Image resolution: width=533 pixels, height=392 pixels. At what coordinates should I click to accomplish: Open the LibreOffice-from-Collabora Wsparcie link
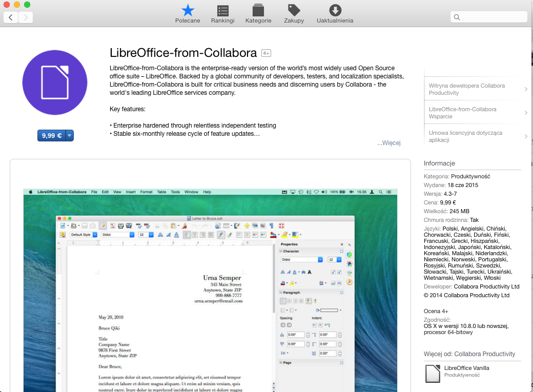coord(476,113)
